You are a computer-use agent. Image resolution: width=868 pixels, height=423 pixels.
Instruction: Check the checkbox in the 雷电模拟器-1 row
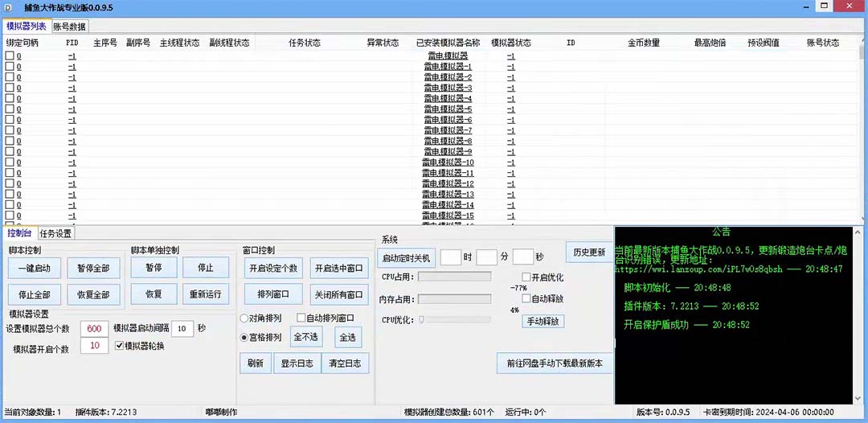point(10,67)
